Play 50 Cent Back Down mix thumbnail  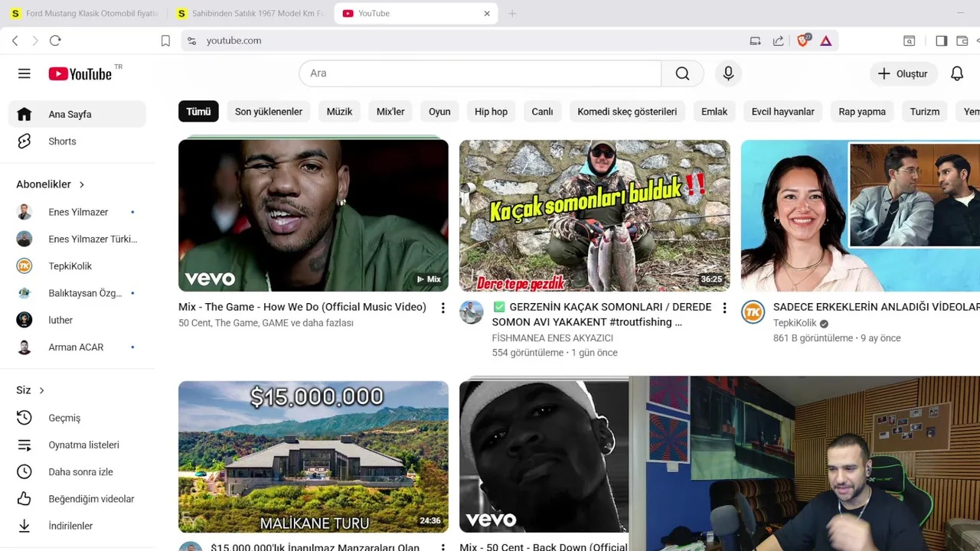click(544, 457)
